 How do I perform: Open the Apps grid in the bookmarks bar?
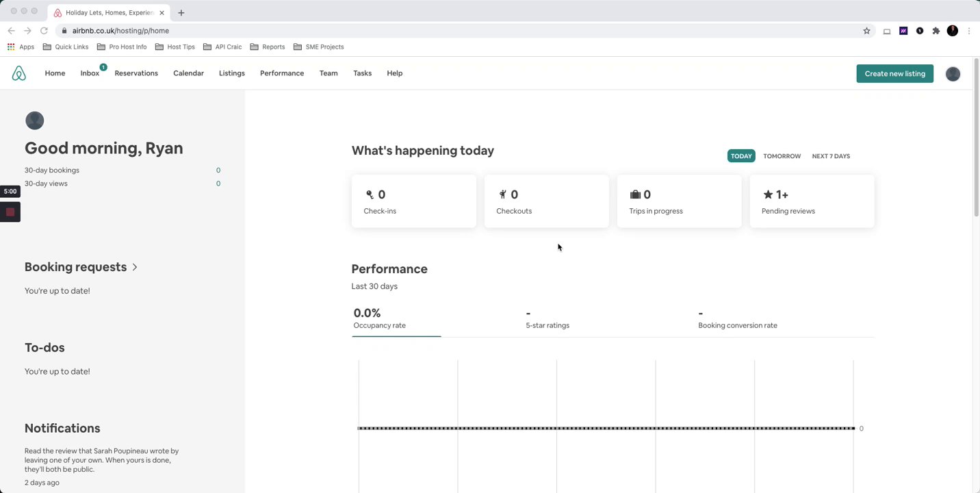point(21,47)
